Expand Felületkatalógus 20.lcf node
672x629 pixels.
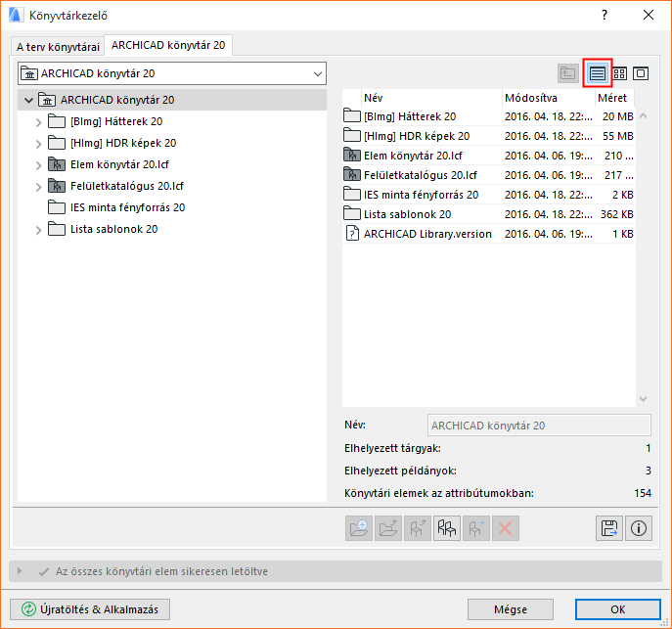pos(38,187)
